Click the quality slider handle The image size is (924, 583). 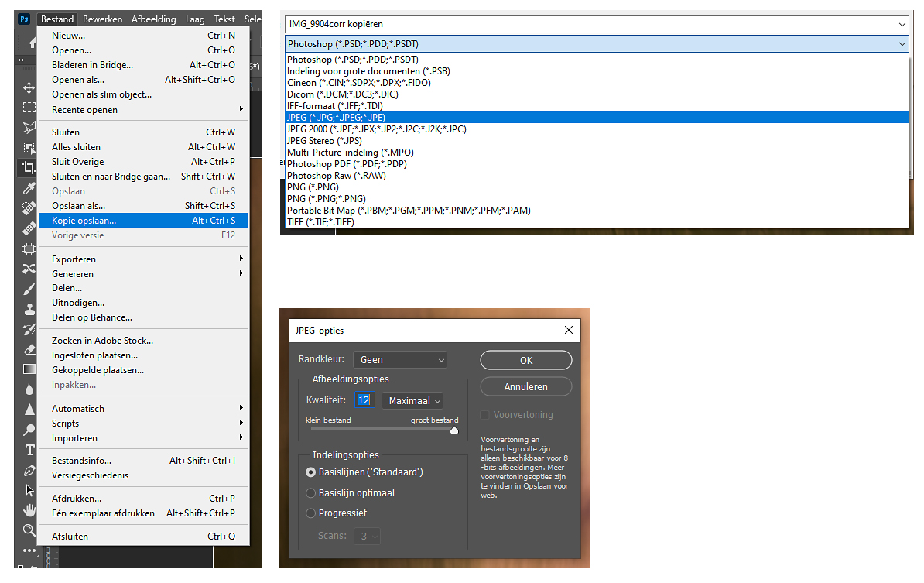point(454,430)
